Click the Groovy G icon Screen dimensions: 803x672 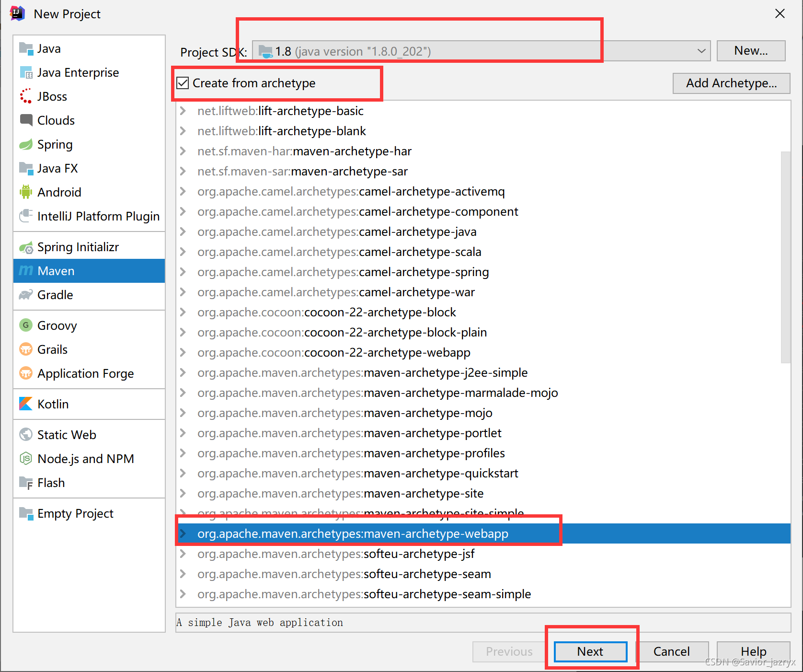[x=26, y=325]
